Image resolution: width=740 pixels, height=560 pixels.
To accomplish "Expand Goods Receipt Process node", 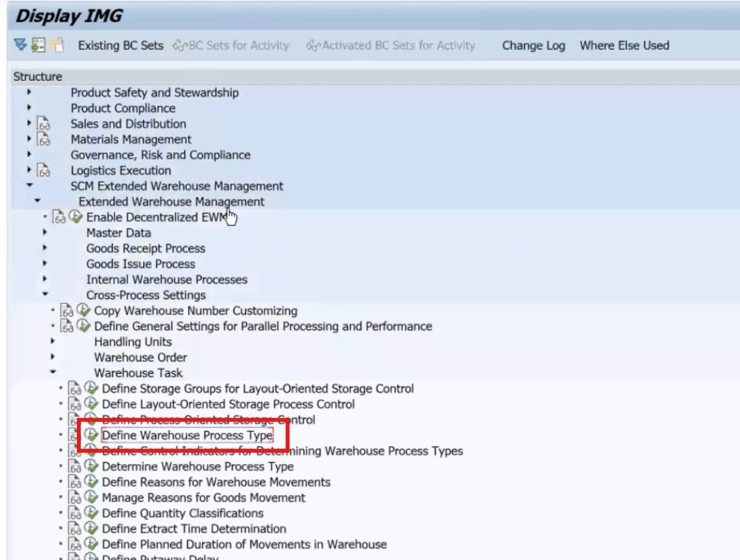I will point(45,248).
